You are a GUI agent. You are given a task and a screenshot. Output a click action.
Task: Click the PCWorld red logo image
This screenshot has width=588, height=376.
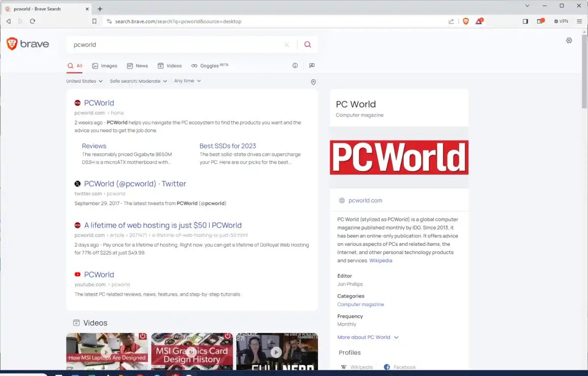click(x=399, y=157)
